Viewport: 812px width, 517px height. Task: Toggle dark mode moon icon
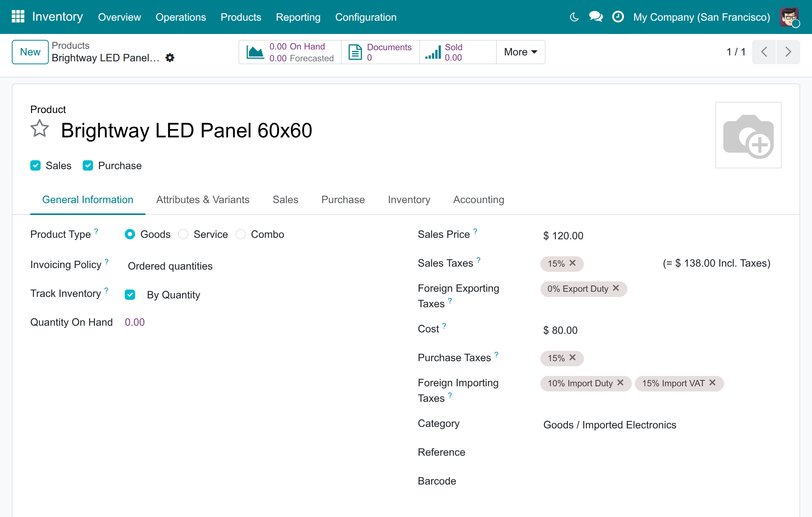pos(574,17)
